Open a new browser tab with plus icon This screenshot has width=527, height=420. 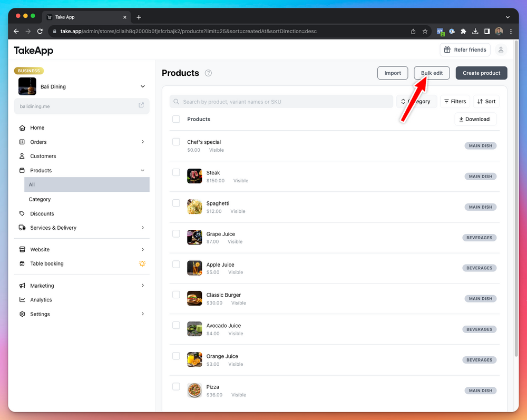tap(139, 17)
